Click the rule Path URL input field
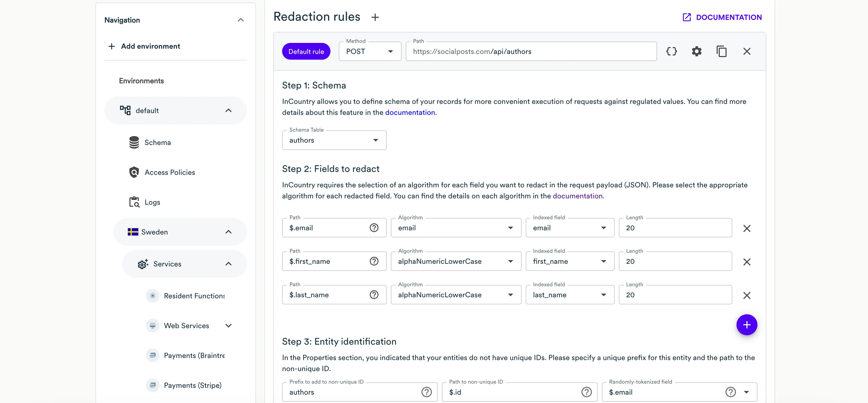The image size is (868, 403). pyautogui.click(x=531, y=52)
